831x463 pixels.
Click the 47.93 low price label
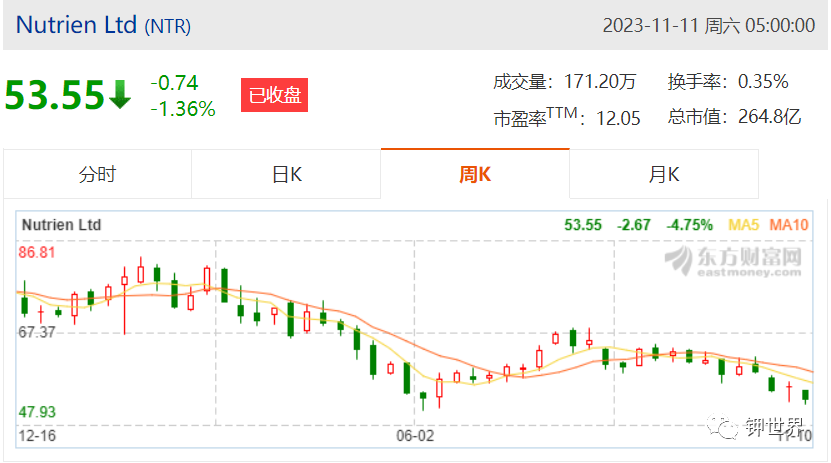pyautogui.click(x=37, y=412)
